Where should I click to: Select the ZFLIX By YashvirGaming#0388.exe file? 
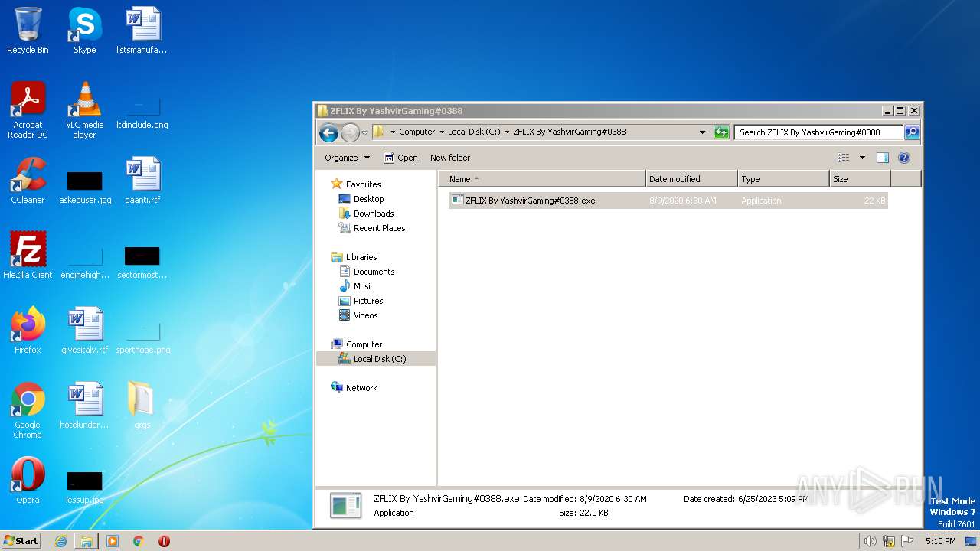pos(668,201)
